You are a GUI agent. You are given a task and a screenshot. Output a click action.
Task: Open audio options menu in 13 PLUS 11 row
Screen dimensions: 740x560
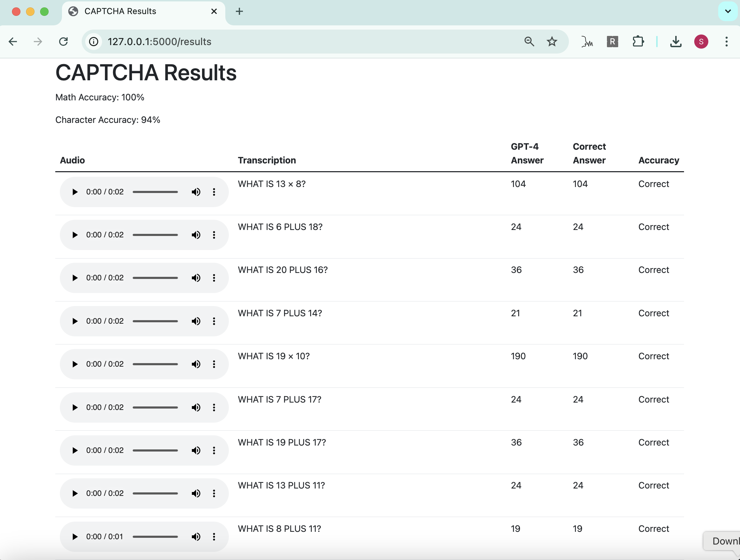pos(214,493)
